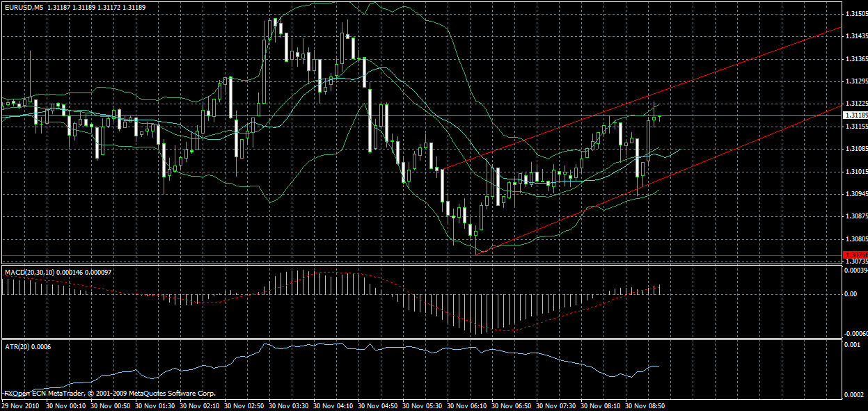Viewport: 868px width, 411px height.
Task: Click the 30 Nov 08:50 time label
Action: click(x=645, y=405)
